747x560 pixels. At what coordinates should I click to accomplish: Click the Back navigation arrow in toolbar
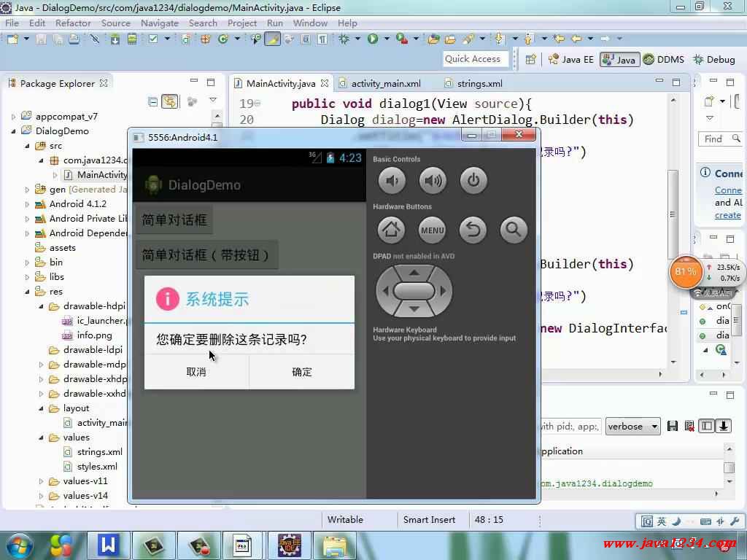(576, 39)
